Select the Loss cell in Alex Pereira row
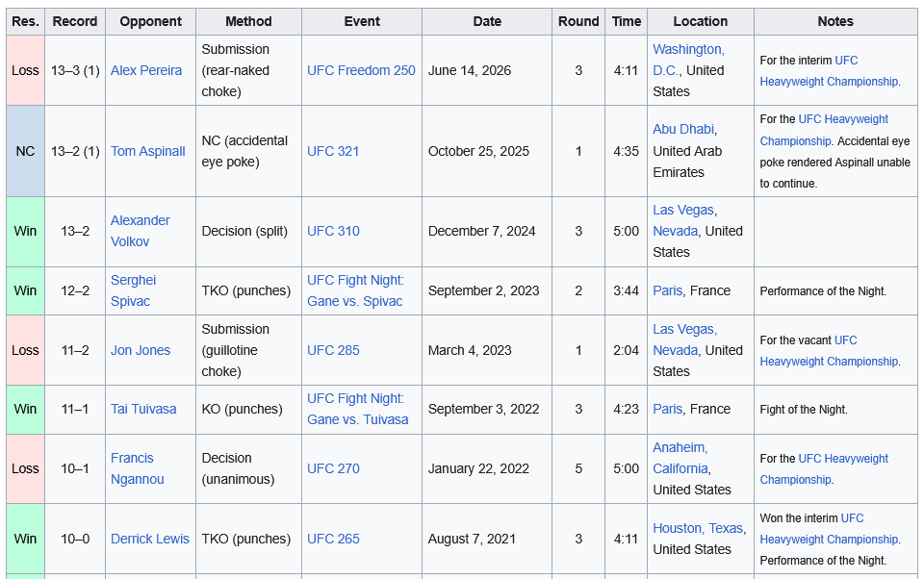924x579 pixels. click(25, 70)
